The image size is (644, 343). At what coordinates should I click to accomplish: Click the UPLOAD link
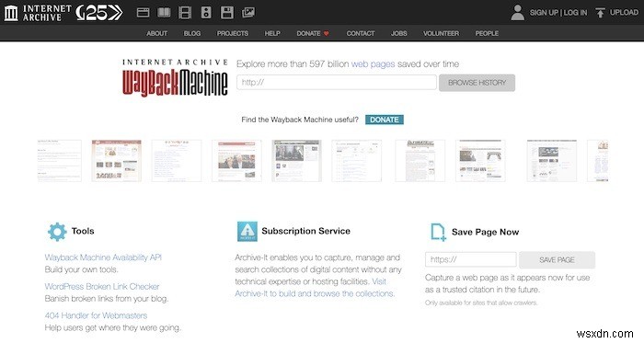pyautogui.click(x=624, y=12)
